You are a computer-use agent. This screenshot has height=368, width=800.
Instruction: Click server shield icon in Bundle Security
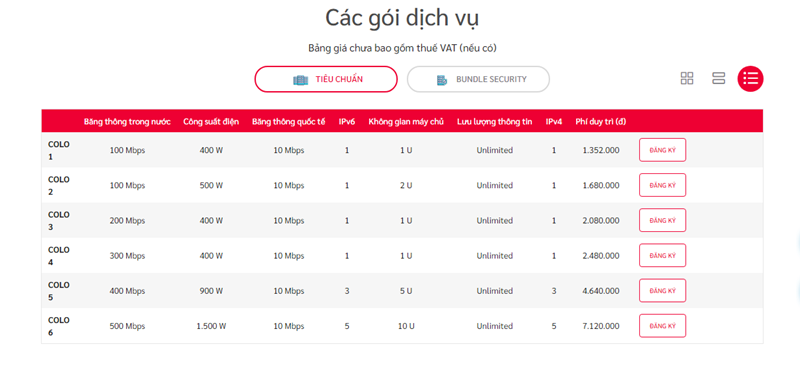click(442, 80)
